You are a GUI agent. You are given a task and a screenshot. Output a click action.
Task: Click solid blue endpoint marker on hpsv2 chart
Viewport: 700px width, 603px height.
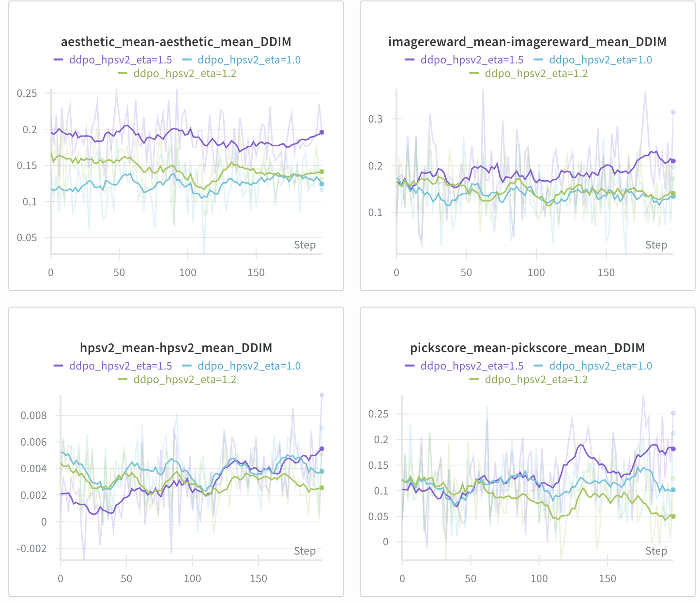tap(322, 471)
